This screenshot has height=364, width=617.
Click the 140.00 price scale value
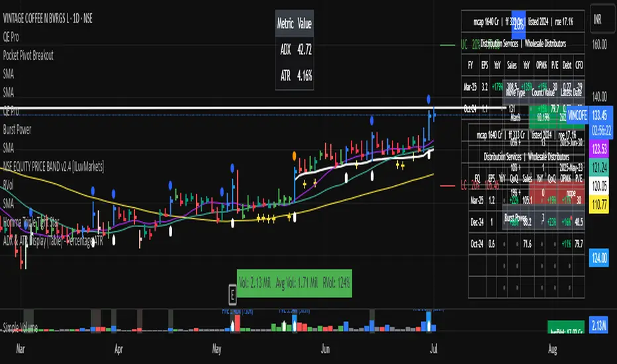point(600,97)
